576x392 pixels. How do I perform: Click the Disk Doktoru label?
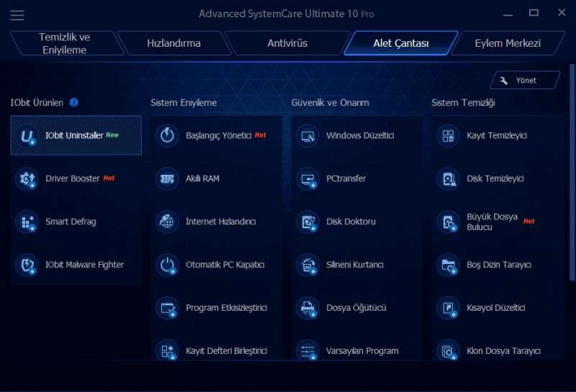click(351, 222)
